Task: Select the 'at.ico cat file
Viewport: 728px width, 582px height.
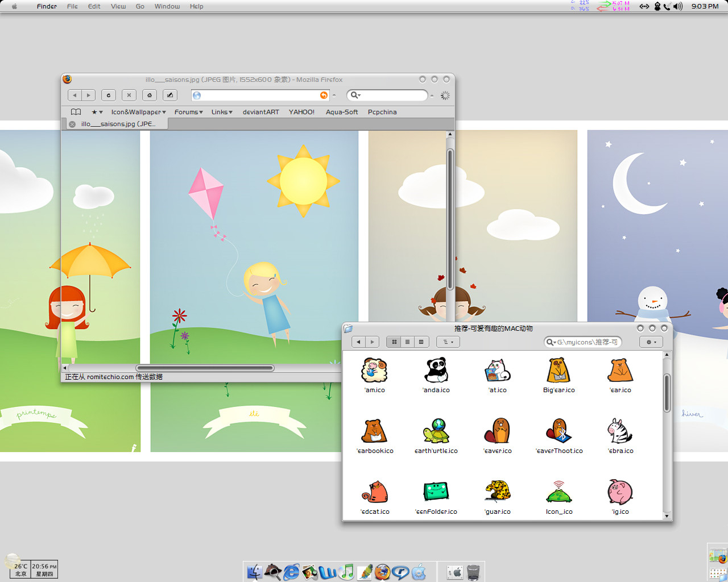Action: (x=498, y=376)
